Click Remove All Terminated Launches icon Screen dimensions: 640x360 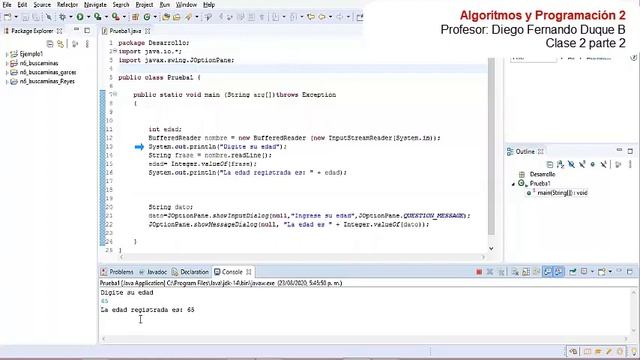501,272
